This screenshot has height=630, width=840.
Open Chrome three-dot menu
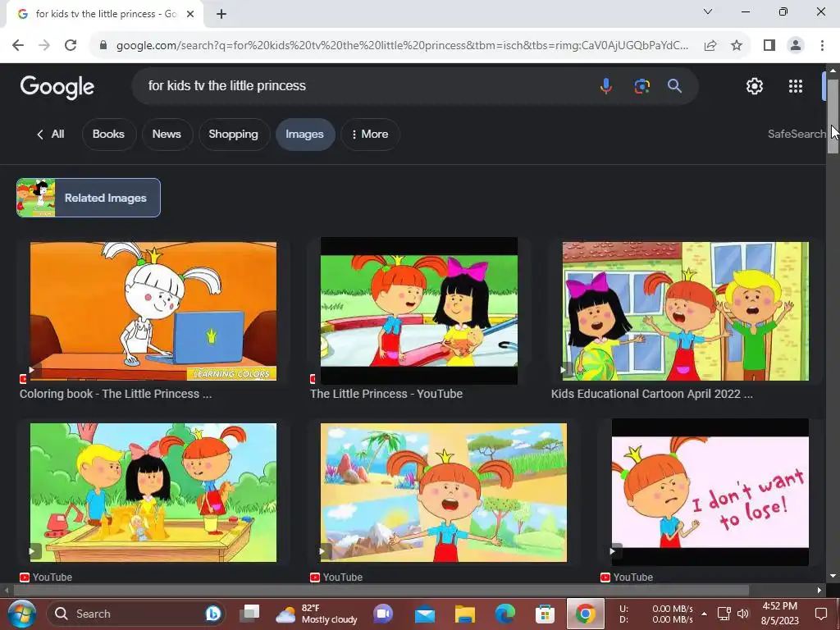(822, 45)
